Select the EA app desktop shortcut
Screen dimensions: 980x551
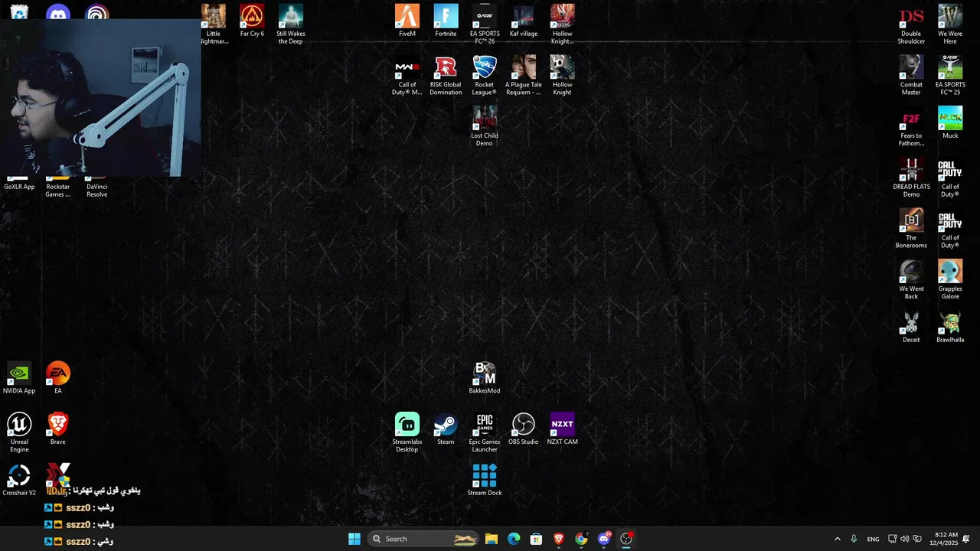point(58,378)
